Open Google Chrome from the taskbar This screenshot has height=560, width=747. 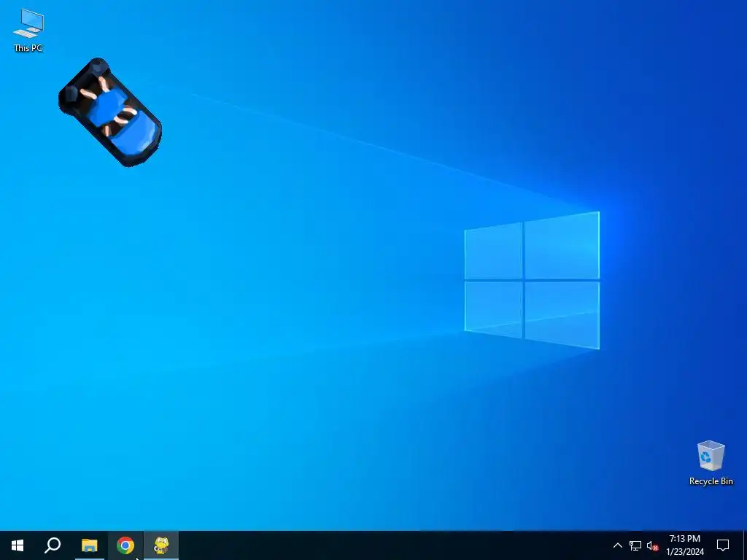click(x=125, y=545)
